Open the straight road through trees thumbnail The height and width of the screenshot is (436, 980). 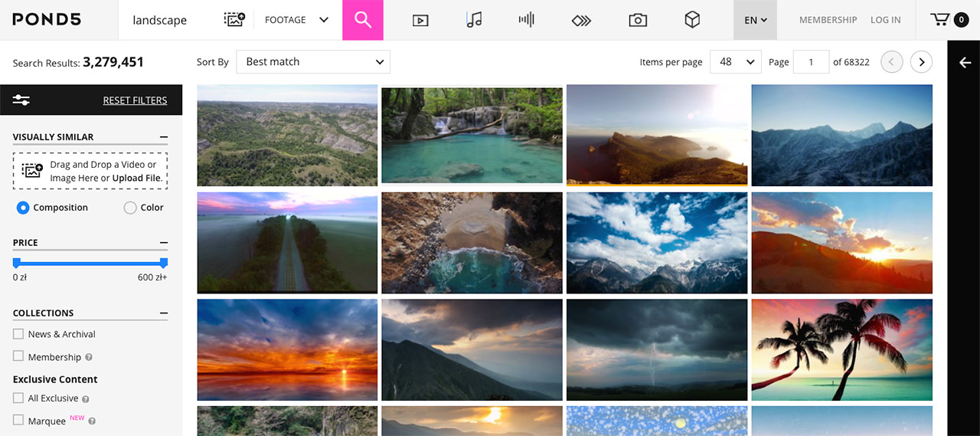(x=287, y=243)
